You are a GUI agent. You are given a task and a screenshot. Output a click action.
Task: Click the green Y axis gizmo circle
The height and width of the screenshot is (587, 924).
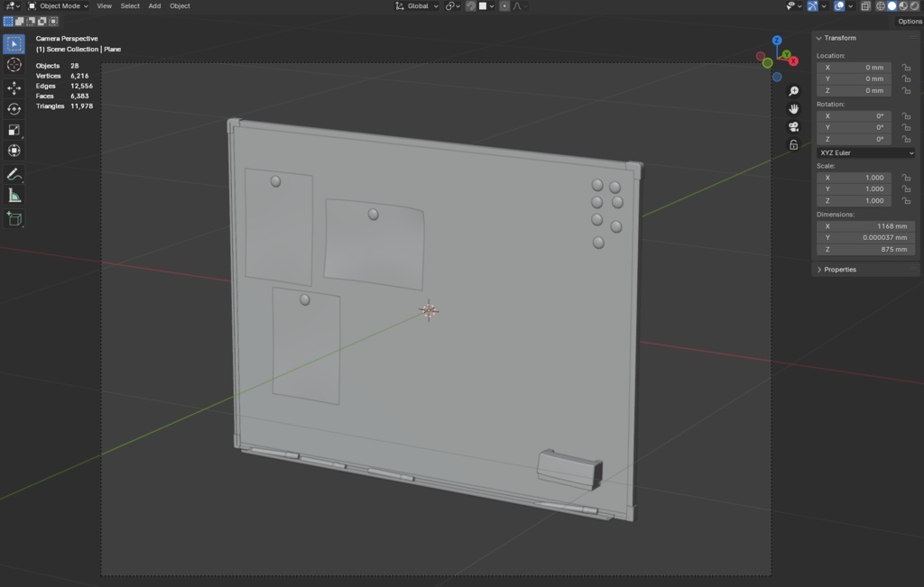tap(786, 54)
